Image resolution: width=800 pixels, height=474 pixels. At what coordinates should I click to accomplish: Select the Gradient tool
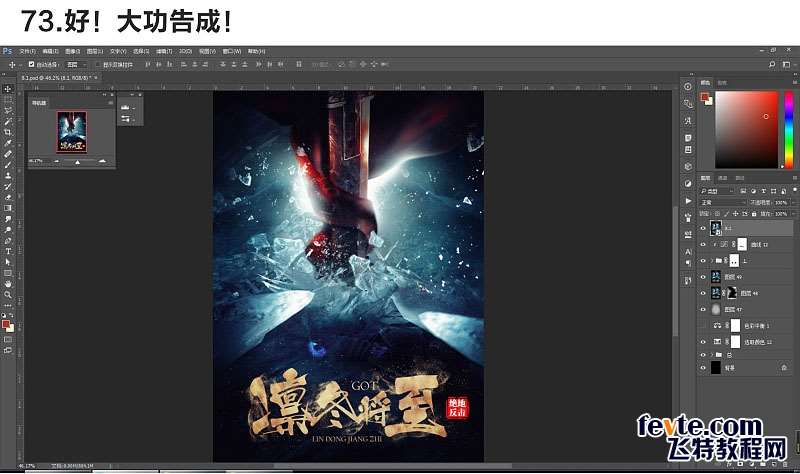[8, 208]
